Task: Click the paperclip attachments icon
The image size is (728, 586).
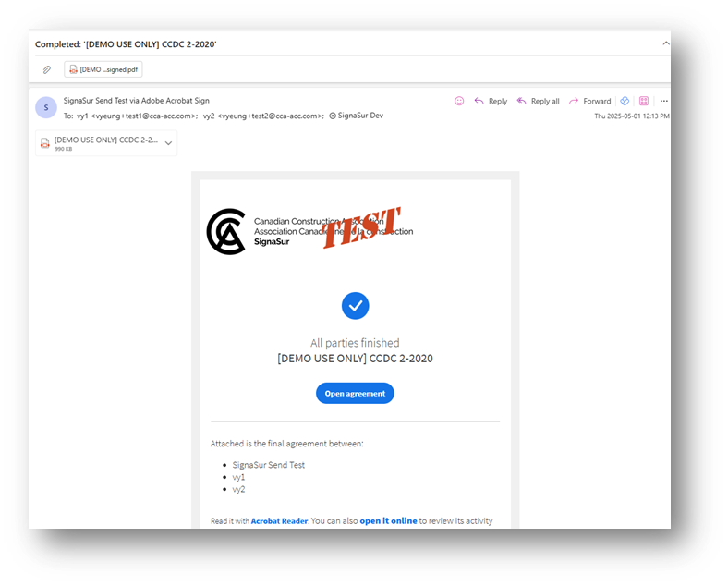Action: [x=47, y=69]
